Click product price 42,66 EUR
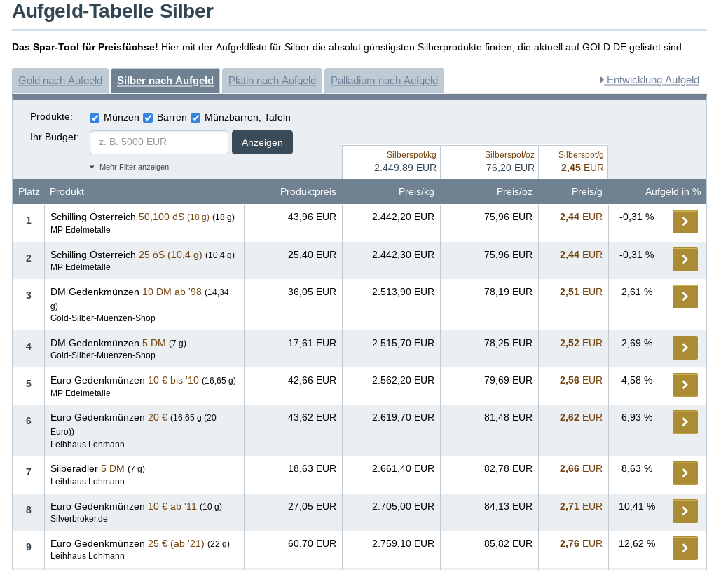This screenshot has height=570, width=728. (x=312, y=380)
